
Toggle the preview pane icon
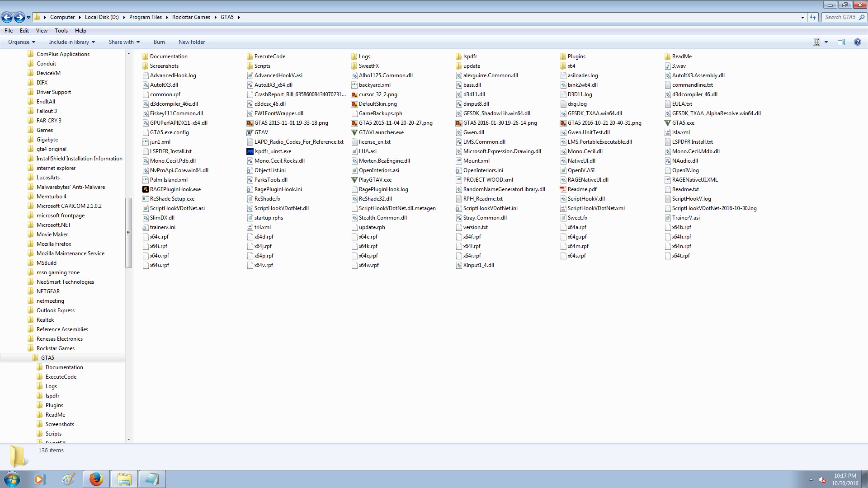point(841,42)
